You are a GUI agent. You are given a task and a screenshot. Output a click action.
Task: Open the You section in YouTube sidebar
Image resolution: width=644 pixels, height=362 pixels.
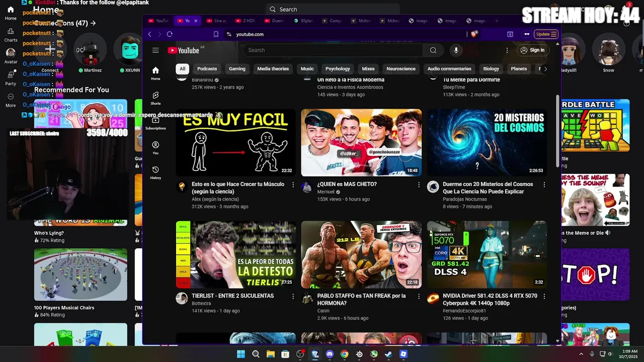pyautogui.click(x=155, y=148)
